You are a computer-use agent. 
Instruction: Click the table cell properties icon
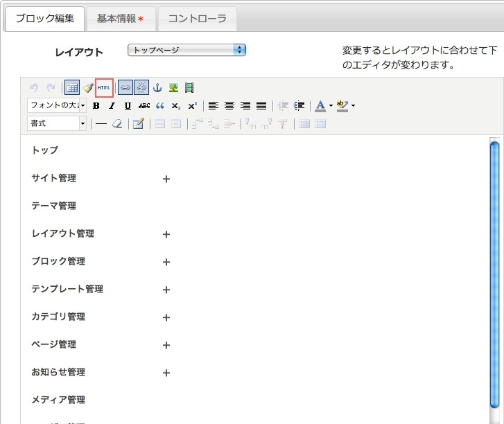(x=176, y=123)
